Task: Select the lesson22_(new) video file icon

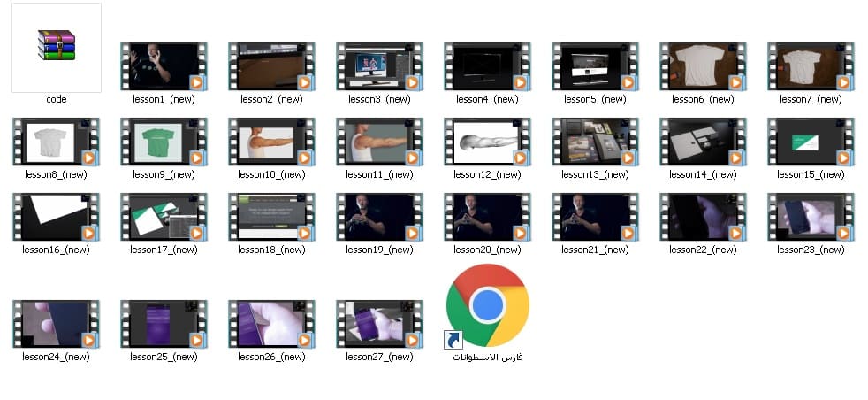Action: pos(703,217)
